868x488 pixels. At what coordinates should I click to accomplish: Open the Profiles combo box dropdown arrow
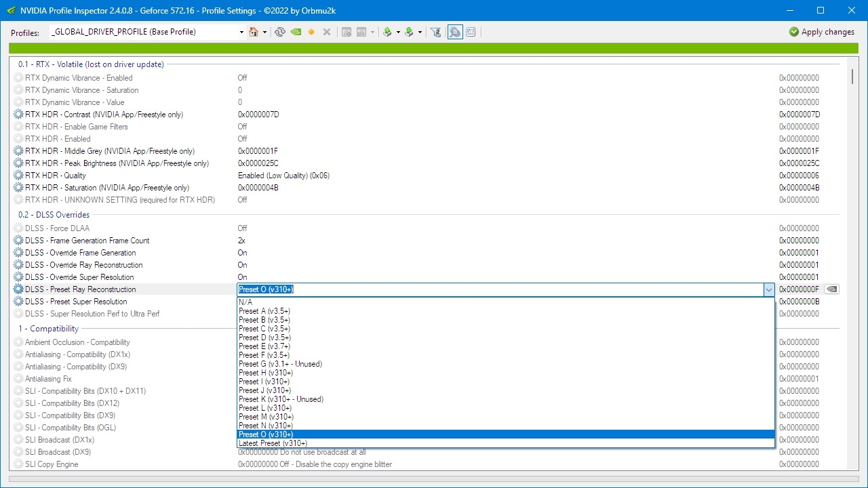(241, 32)
